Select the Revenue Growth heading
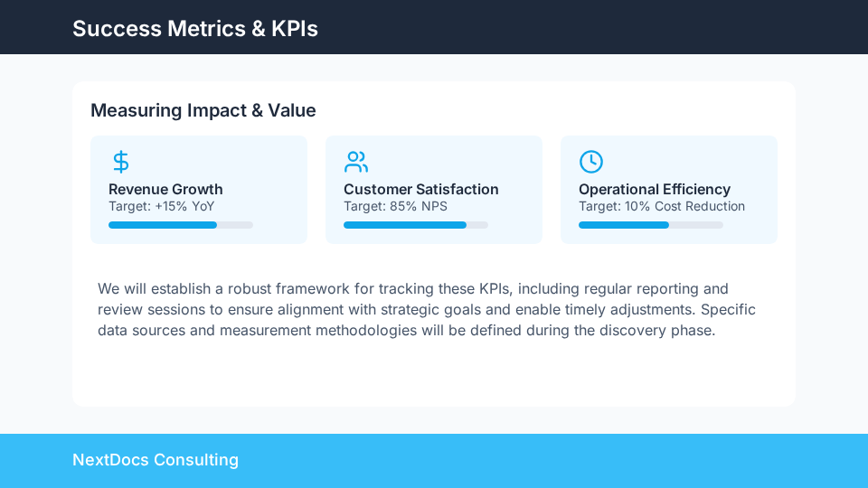 tap(165, 189)
